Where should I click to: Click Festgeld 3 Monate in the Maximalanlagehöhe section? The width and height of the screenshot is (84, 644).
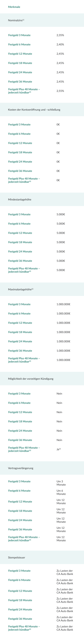19,304
